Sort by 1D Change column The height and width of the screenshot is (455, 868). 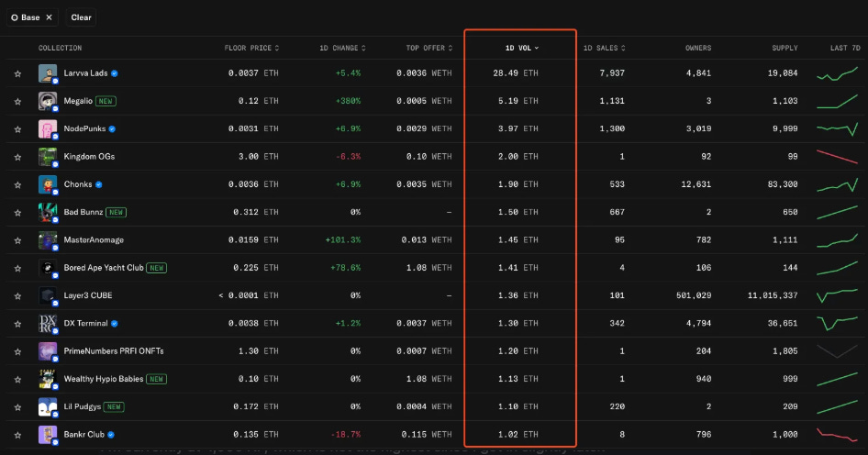(x=342, y=48)
